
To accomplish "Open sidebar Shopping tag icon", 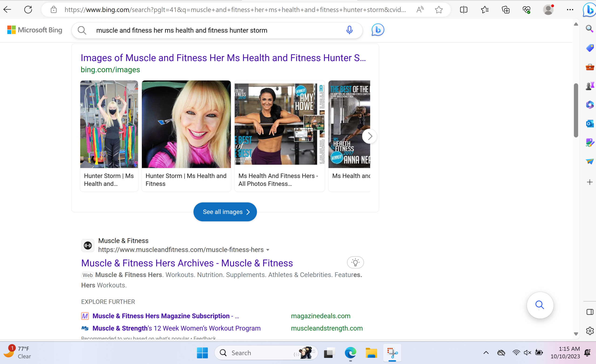I will (590, 48).
